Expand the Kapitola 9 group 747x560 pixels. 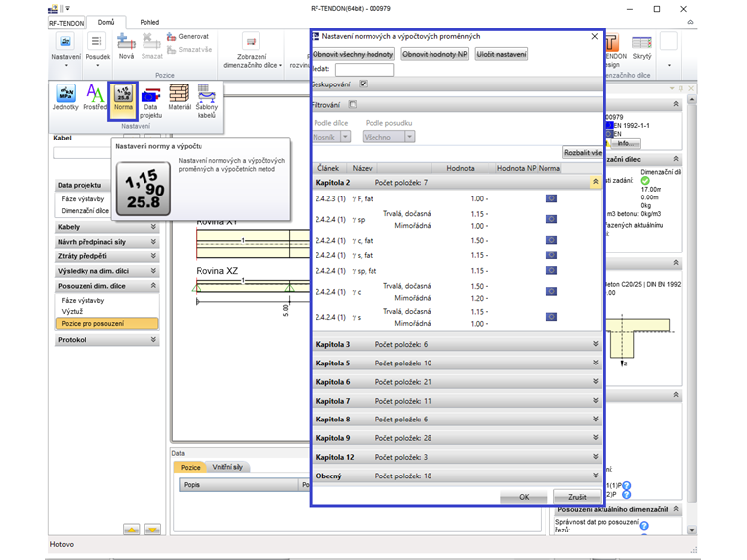[595, 438]
